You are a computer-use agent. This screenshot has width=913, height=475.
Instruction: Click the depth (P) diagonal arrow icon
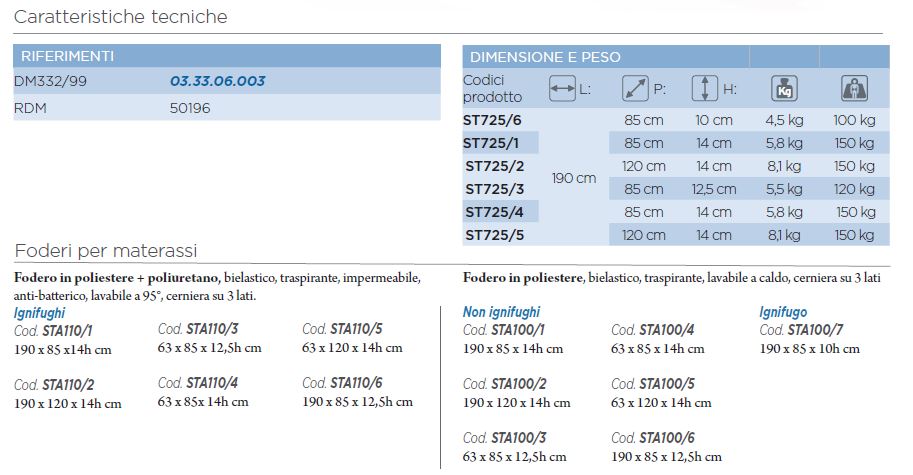coord(635,89)
